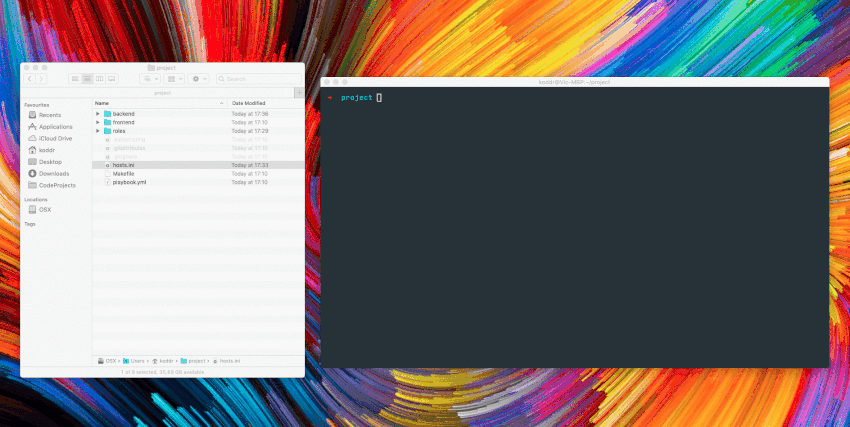The height and width of the screenshot is (427, 850).
Task: Select the project tab in Finder
Action: pyautogui.click(x=162, y=93)
